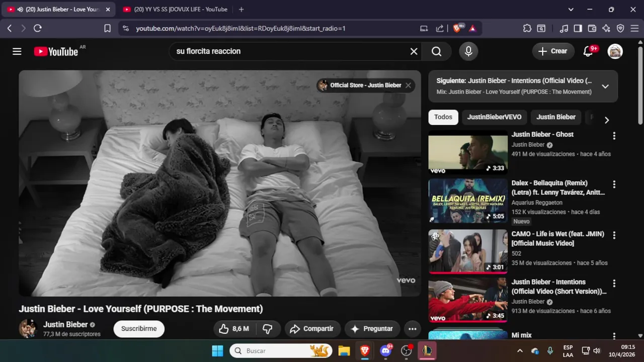Play CAMO - Life is Wet thumbnail
Viewport: 644px width, 362px height.
coord(468,251)
